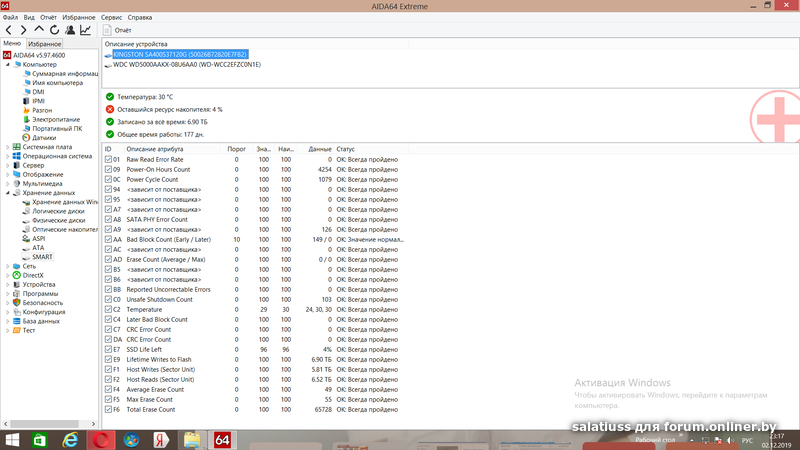This screenshot has width=800, height=450.
Task: Open the Сервис menu
Action: click(111, 17)
